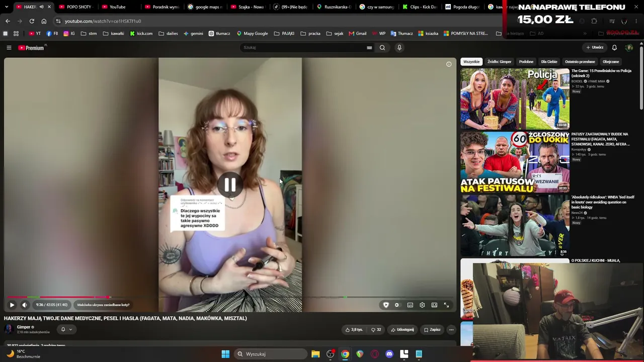
Task: Select the 'Dla Ciebie' filter chip
Action: (x=549, y=62)
